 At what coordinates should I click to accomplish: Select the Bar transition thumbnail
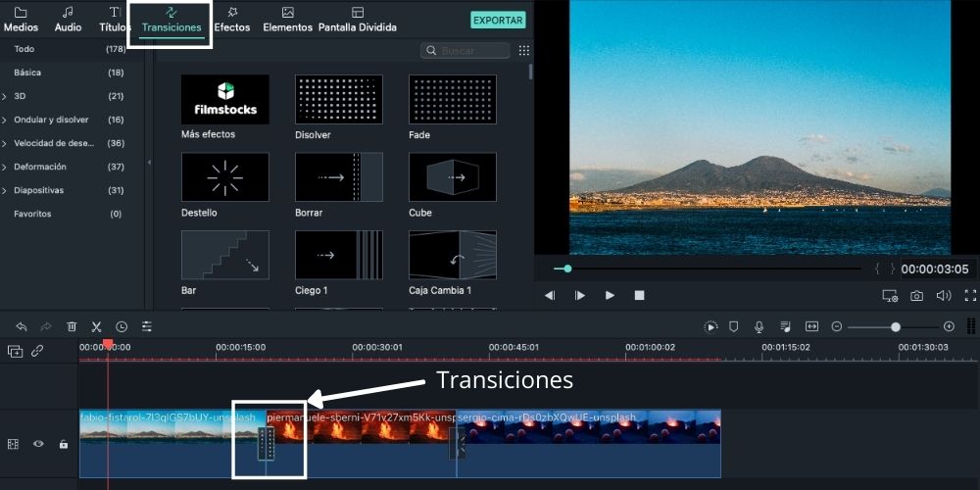[225, 255]
